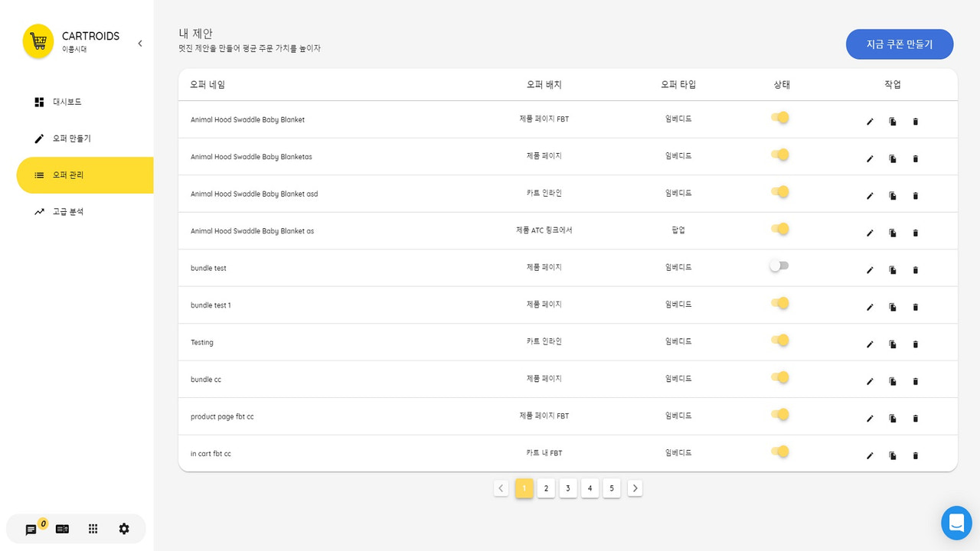Toggle status of in cart fbt cc
The width and height of the screenshot is (980, 551).
click(x=779, y=452)
